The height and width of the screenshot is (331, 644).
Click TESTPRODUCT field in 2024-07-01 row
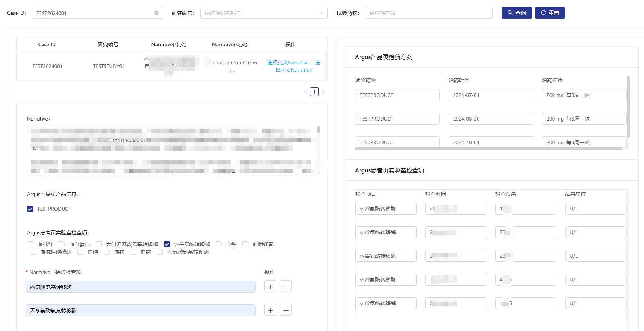[x=397, y=95]
